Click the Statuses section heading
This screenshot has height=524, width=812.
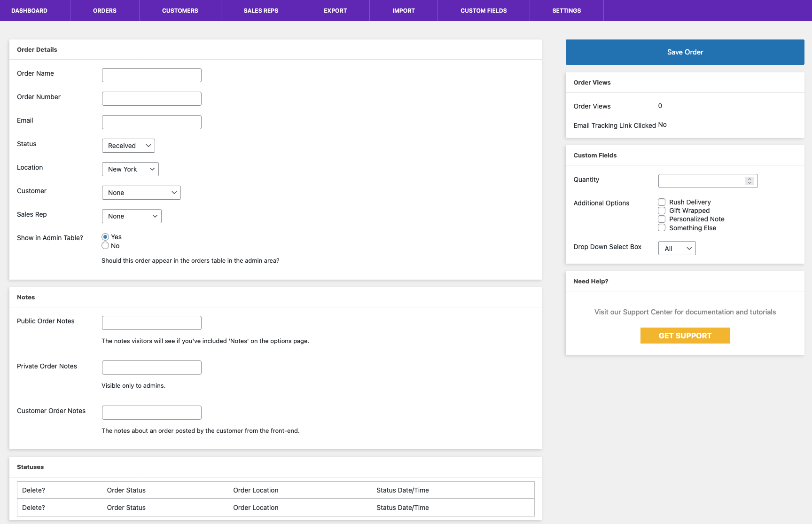(x=30, y=467)
